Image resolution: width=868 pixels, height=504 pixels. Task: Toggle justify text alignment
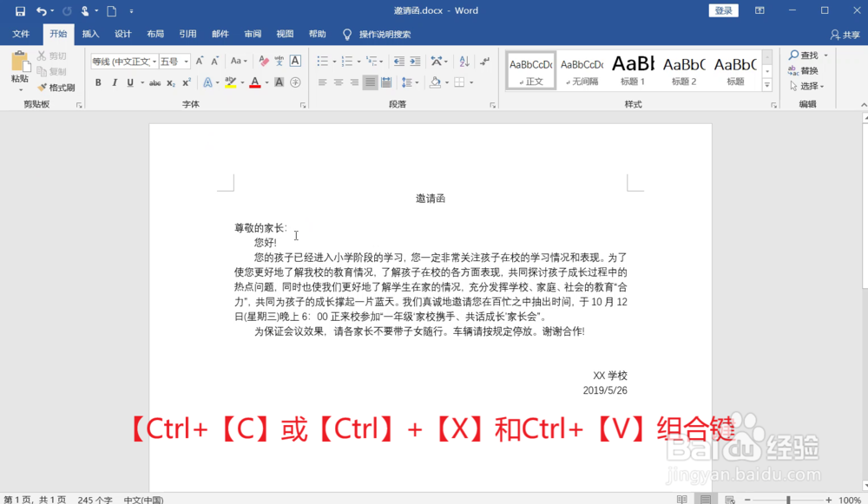click(x=370, y=82)
